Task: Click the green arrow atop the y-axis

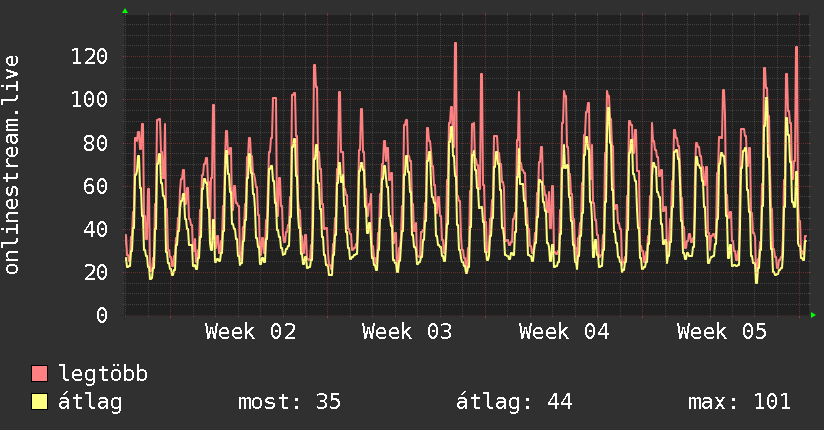Action: pyautogui.click(x=125, y=11)
